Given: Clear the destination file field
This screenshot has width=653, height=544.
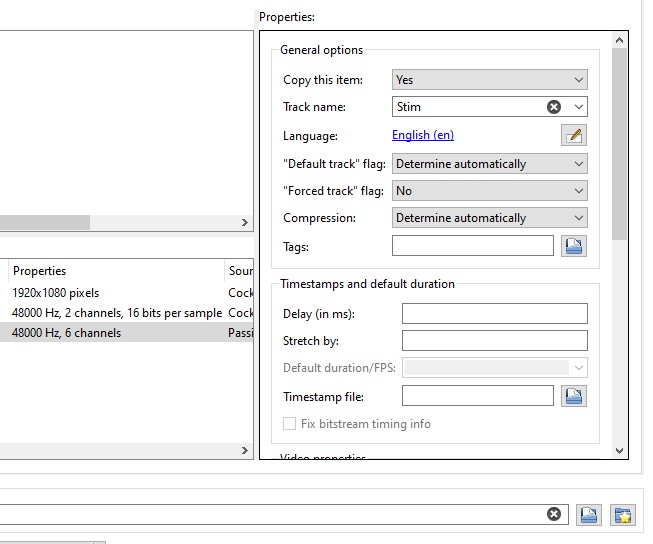Looking at the screenshot, I should 553,514.
